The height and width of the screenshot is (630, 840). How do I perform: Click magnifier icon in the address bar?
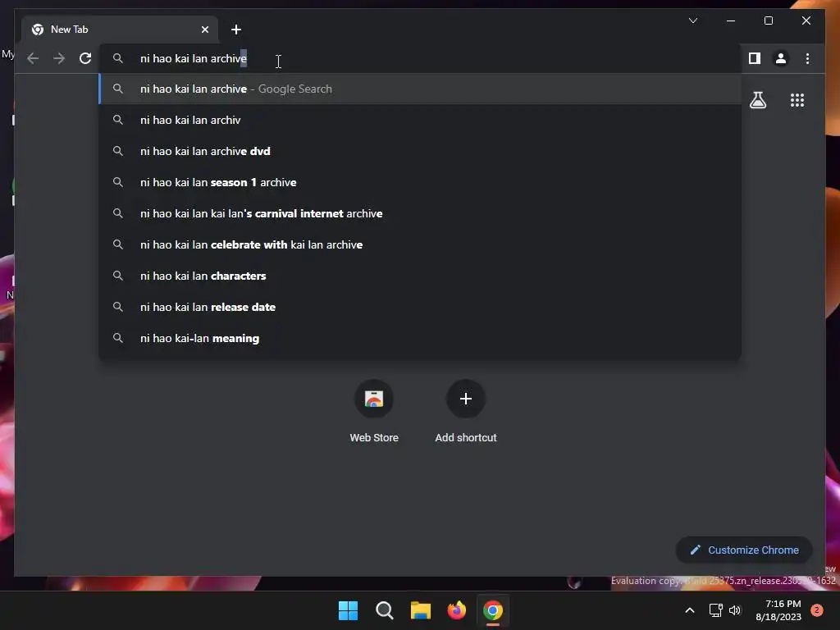tap(118, 58)
